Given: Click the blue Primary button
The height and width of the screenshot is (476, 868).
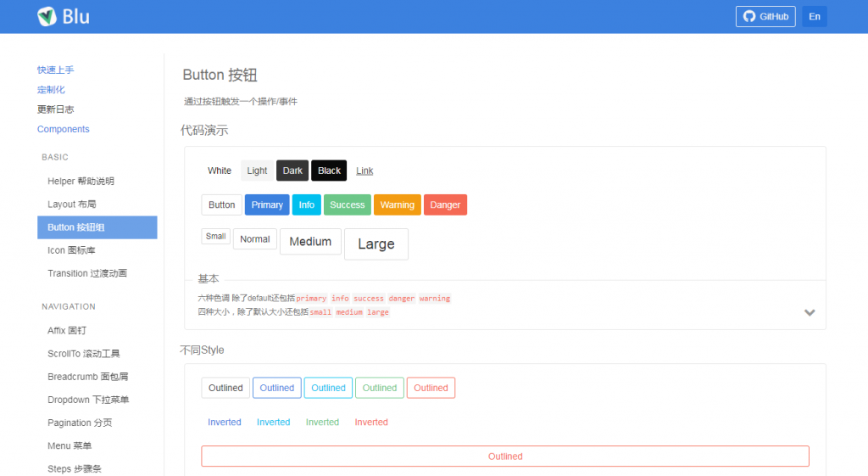Looking at the screenshot, I should [267, 204].
